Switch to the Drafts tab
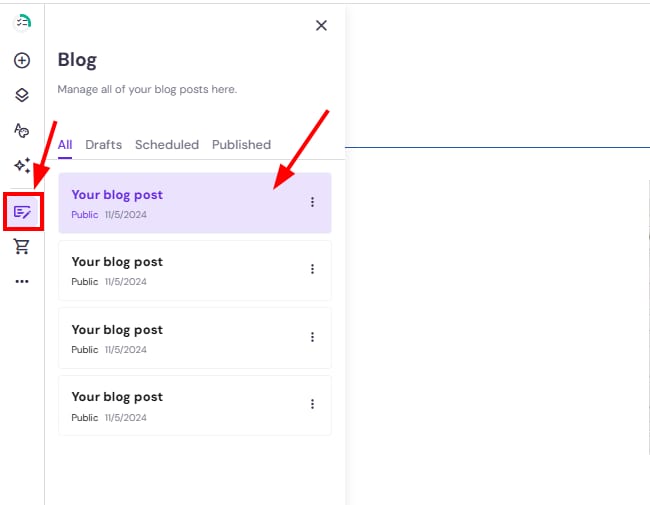This screenshot has height=505, width=650. click(x=103, y=145)
